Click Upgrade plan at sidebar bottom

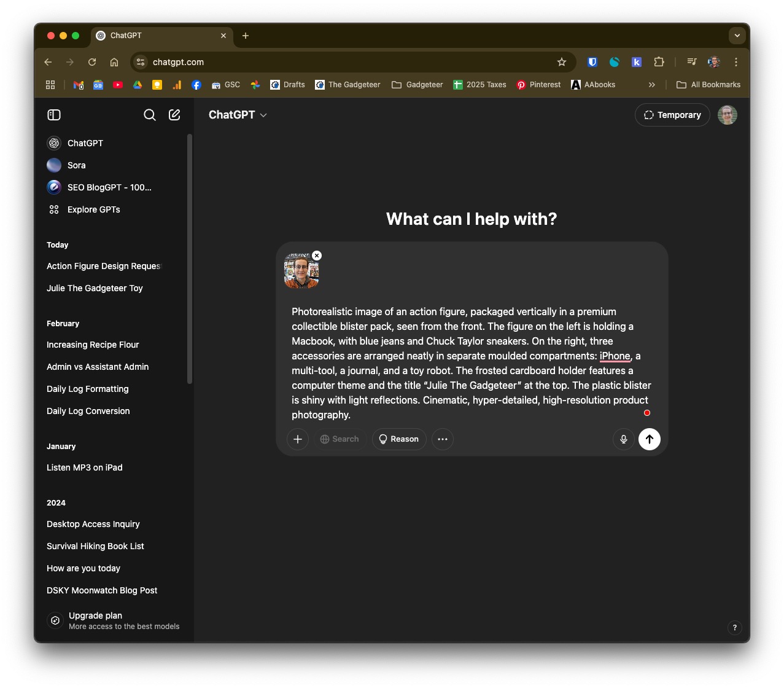point(114,620)
